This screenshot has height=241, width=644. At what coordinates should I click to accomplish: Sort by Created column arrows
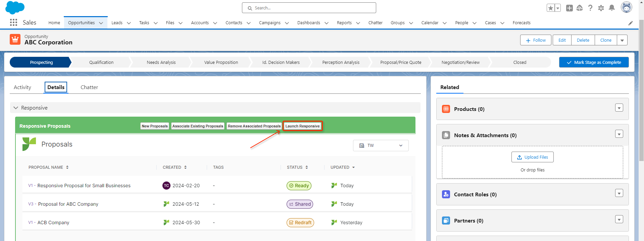[x=185, y=167]
